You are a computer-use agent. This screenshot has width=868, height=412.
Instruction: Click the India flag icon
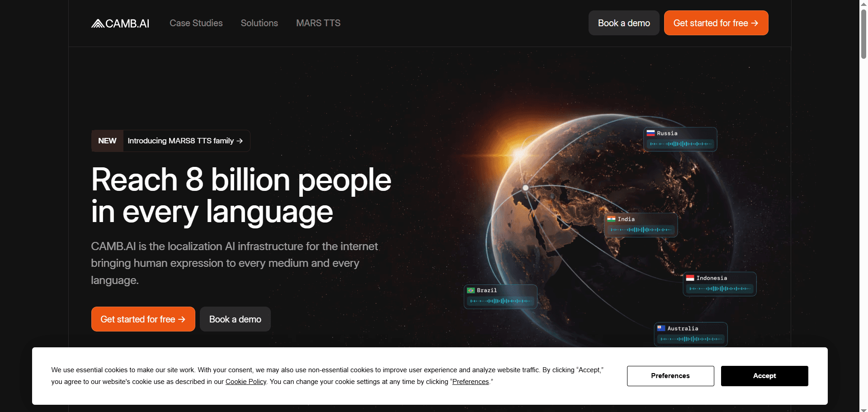611,219
